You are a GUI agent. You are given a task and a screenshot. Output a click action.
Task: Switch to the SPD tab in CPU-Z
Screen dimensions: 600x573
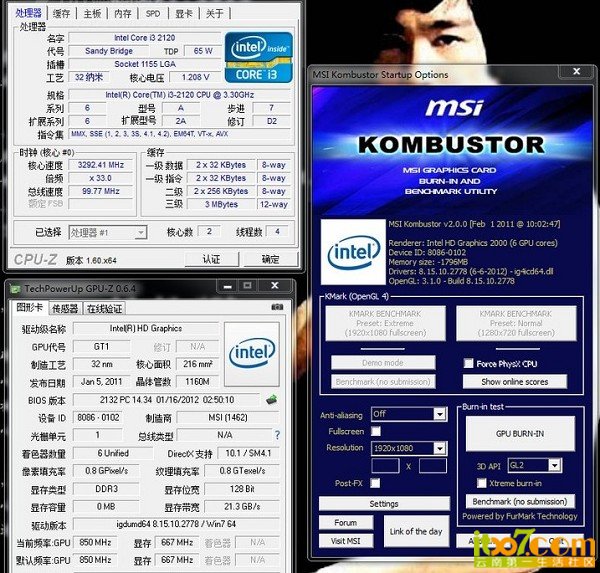pos(152,14)
